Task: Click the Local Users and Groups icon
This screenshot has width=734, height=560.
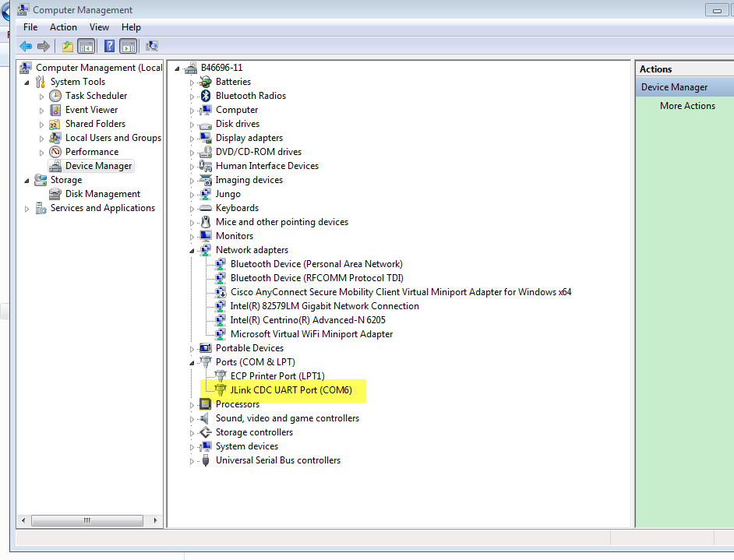Action: point(55,138)
